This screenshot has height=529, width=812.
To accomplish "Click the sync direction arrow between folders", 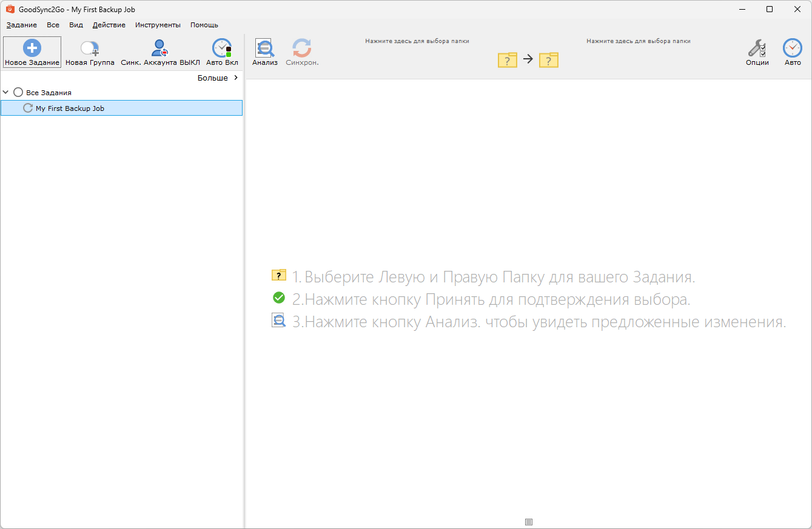I will tap(528, 59).
